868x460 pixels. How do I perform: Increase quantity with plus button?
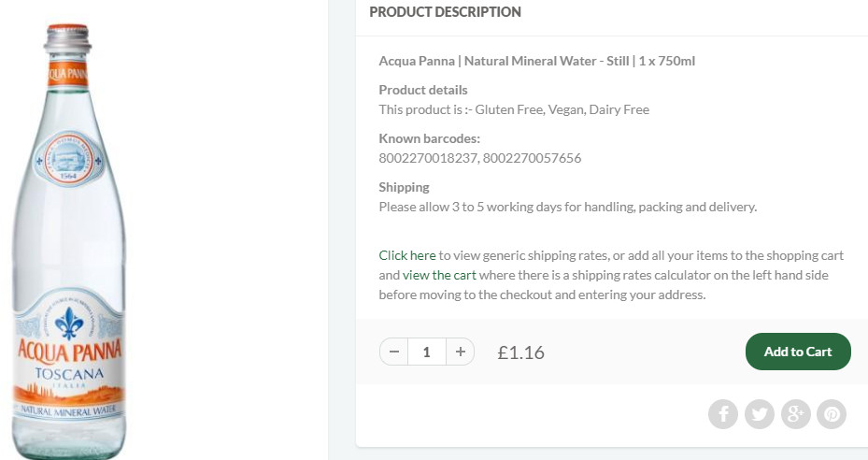point(460,352)
